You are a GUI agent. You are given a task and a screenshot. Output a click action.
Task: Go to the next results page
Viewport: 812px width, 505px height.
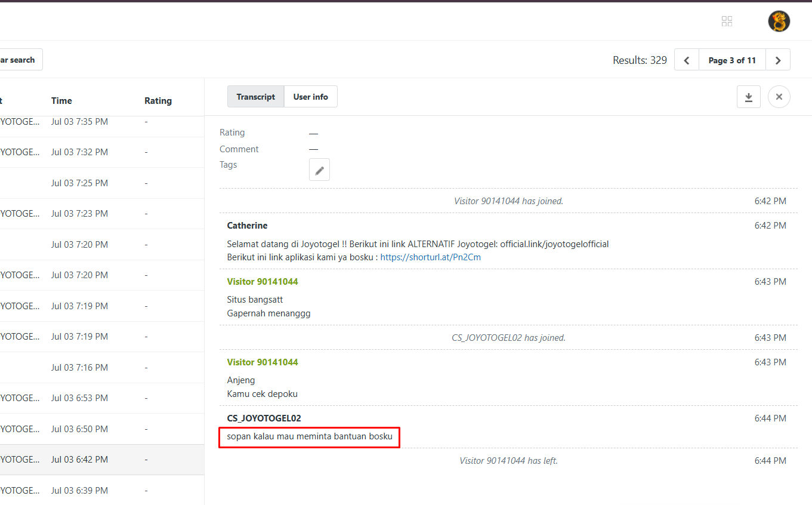tap(778, 60)
